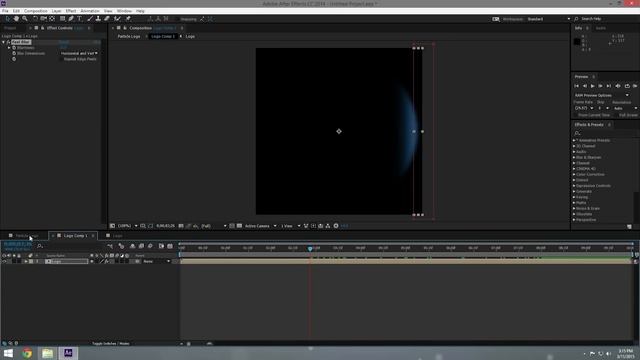Screen dimensions: 640x360
Task: Toggle Logo layer lock switch
Action: click(19, 261)
